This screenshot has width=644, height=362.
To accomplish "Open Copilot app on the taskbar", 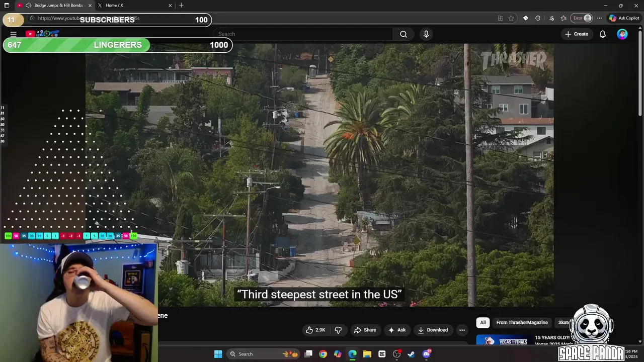I will 338,354.
